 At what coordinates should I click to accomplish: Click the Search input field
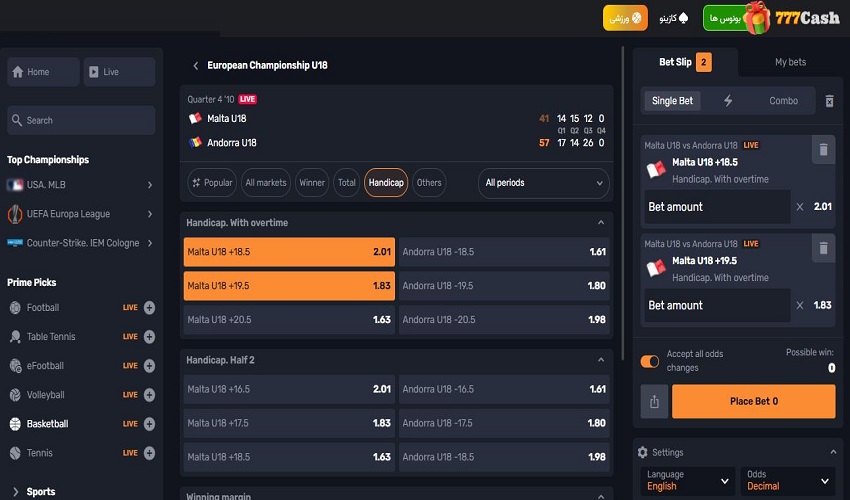pyautogui.click(x=81, y=120)
